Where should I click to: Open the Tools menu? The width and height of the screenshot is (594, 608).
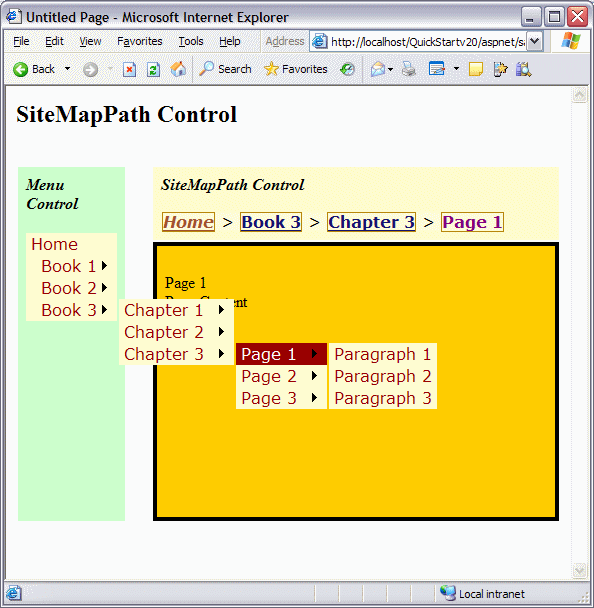point(191,41)
